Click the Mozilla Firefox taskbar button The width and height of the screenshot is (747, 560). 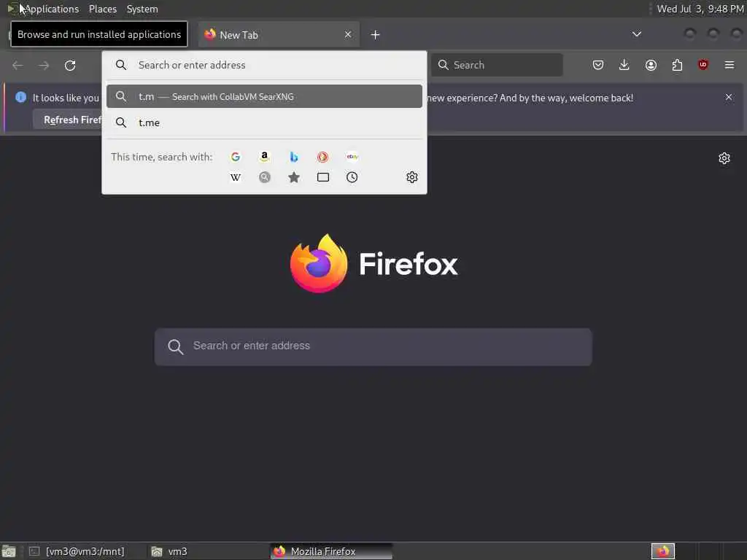click(x=331, y=551)
